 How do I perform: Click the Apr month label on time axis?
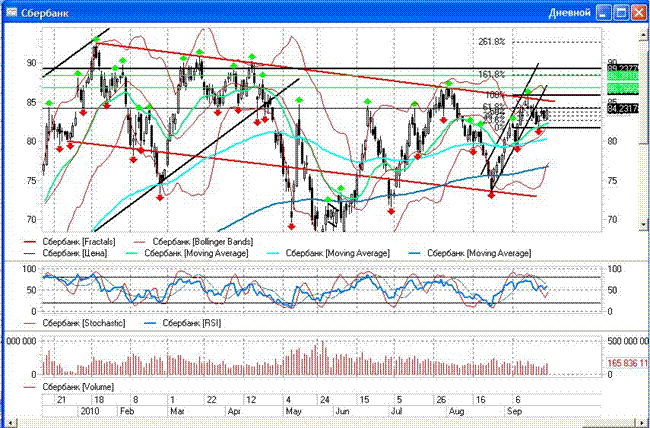pos(234,411)
